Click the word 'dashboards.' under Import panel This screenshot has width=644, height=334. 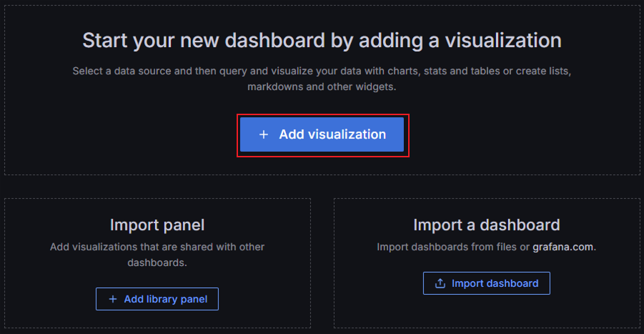coord(157,262)
